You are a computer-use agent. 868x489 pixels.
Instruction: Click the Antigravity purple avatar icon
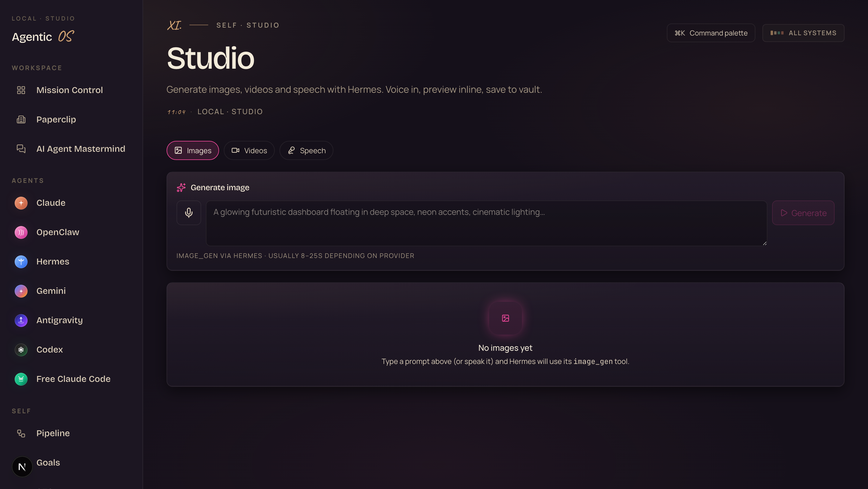[21, 321]
